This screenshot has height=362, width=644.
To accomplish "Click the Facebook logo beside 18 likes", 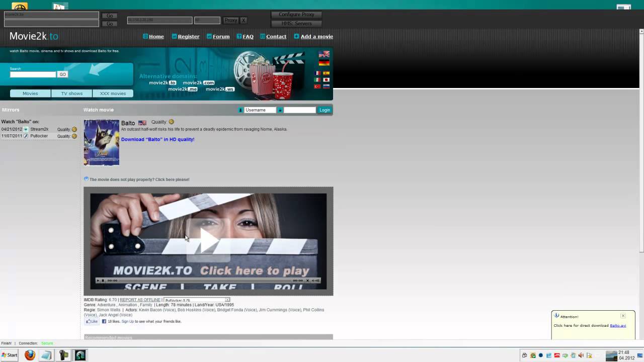I will [x=104, y=321].
